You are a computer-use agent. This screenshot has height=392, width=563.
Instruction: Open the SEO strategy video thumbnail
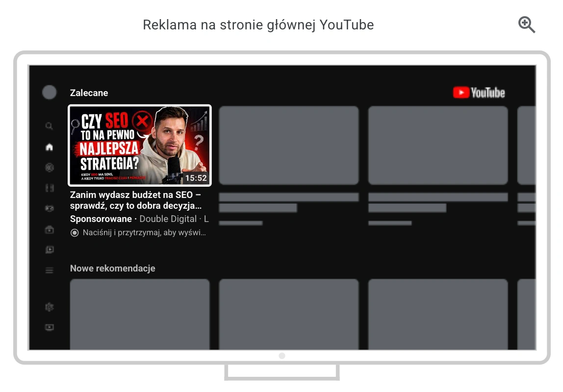pos(140,145)
